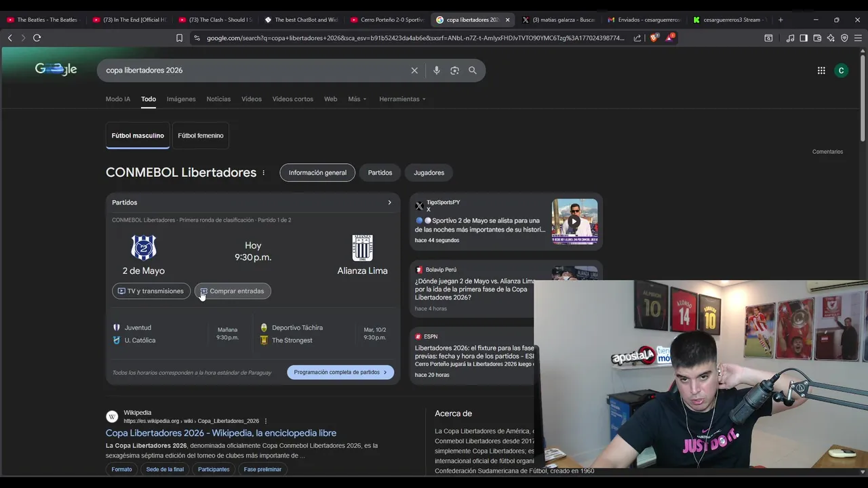Switch to the cesarguerreros3 Stream tab
The height and width of the screenshot is (488, 868).
(730, 20)
